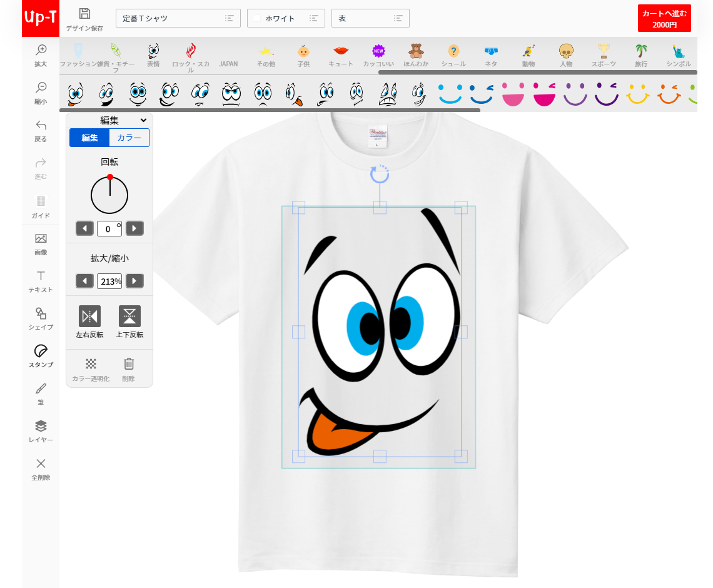Viewport: 713px width, 588px height.
Task: Click the 縮小 zoom-out icon
Action: tap(41, 88)
